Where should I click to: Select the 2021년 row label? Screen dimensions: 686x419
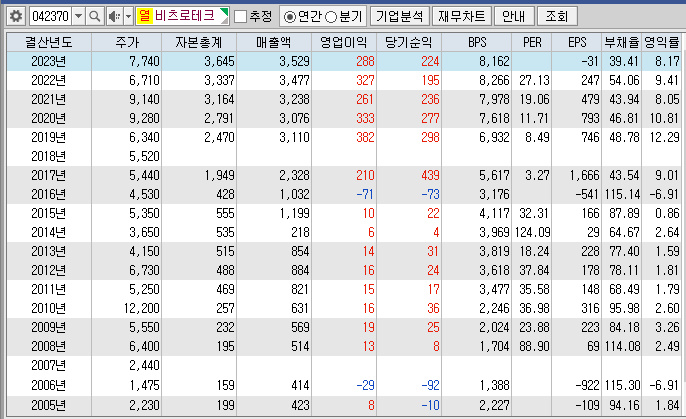pos(49,99)
